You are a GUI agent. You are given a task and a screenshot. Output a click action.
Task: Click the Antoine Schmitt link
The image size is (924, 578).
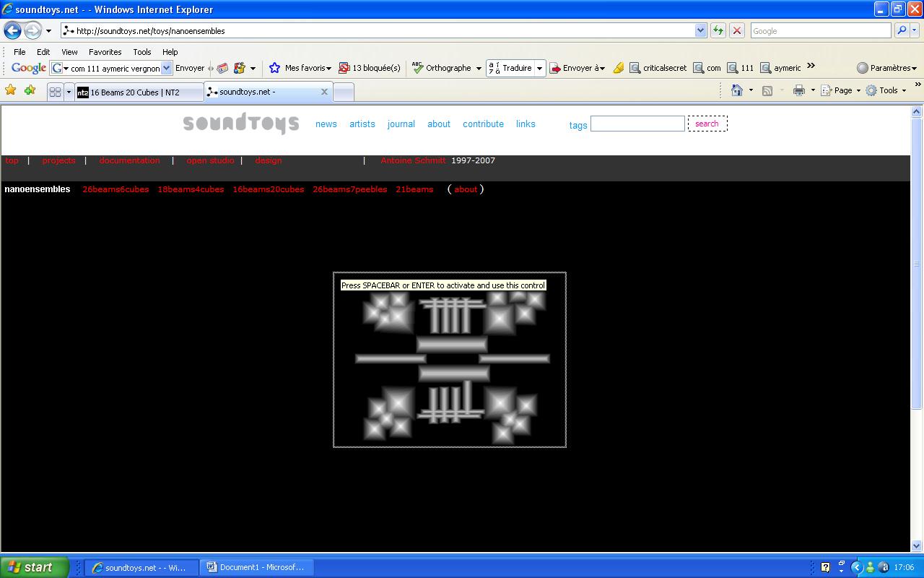click(x=413, y=160)
